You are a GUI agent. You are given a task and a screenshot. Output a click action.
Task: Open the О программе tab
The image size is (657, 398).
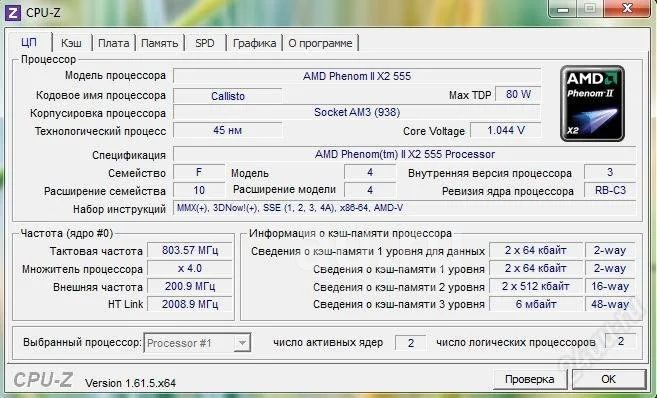[x=320, y=43]
